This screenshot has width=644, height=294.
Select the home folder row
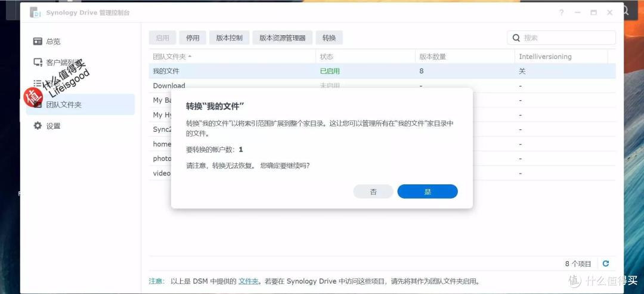[x=382, y=144]
